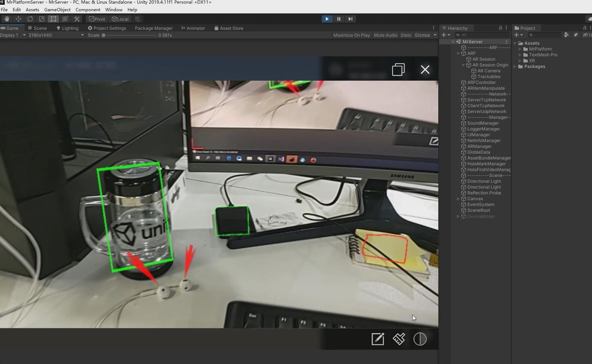Select the Move tool
Image resolution: width=592 pixels, height=364 pixels.
coord(19,19)
